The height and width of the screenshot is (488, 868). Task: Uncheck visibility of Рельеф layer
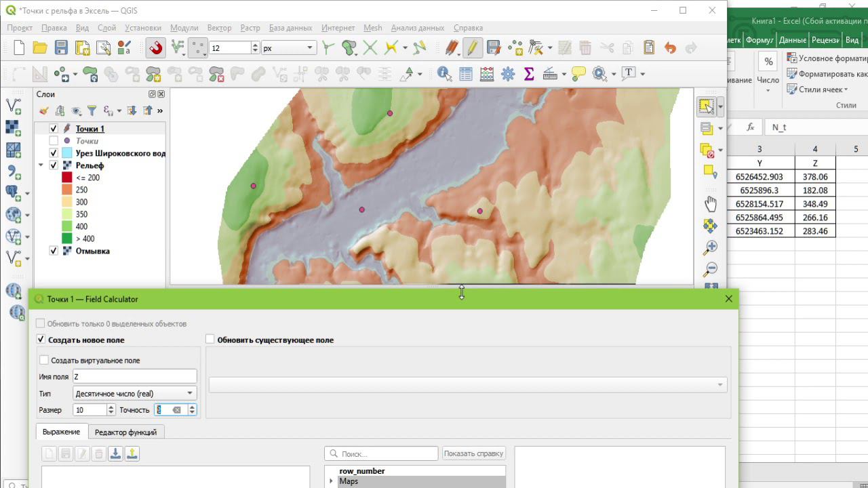click(54, 165)
